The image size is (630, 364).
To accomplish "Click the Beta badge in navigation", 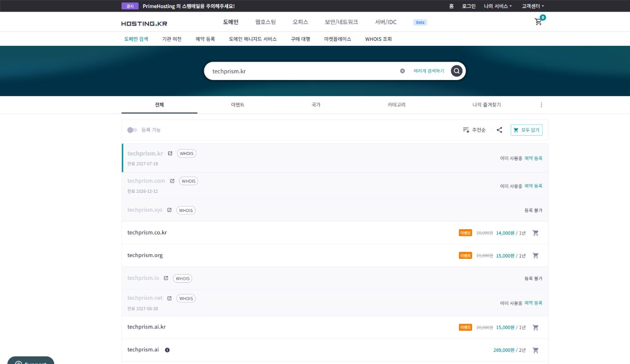I will coord(420,22).
